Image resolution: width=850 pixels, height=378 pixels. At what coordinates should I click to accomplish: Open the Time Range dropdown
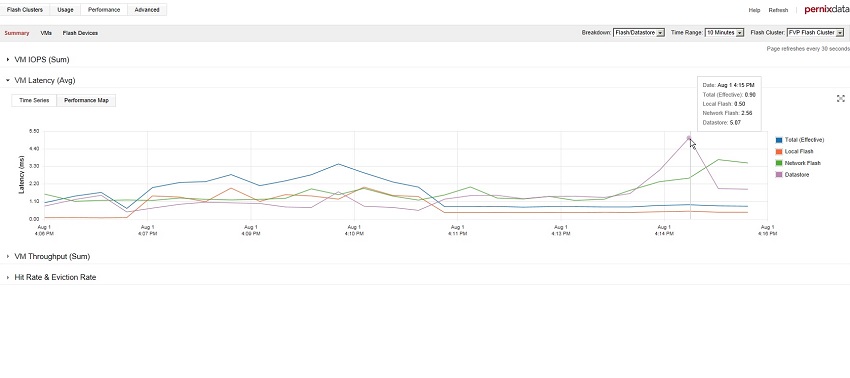(724, 33)
